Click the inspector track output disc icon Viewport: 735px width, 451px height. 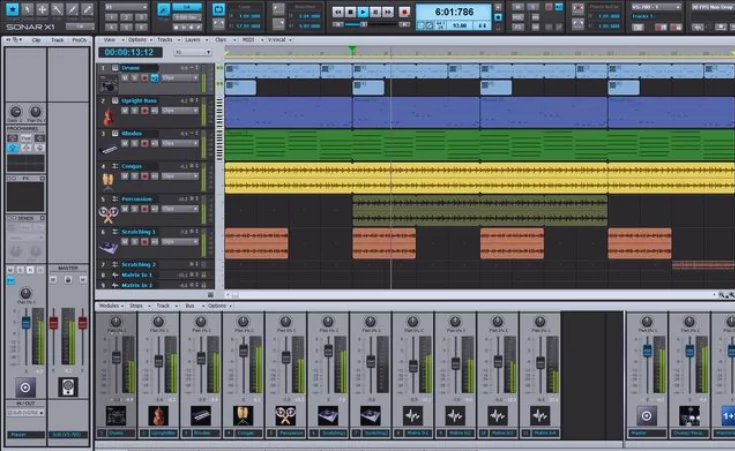click(x=25, y=387)
